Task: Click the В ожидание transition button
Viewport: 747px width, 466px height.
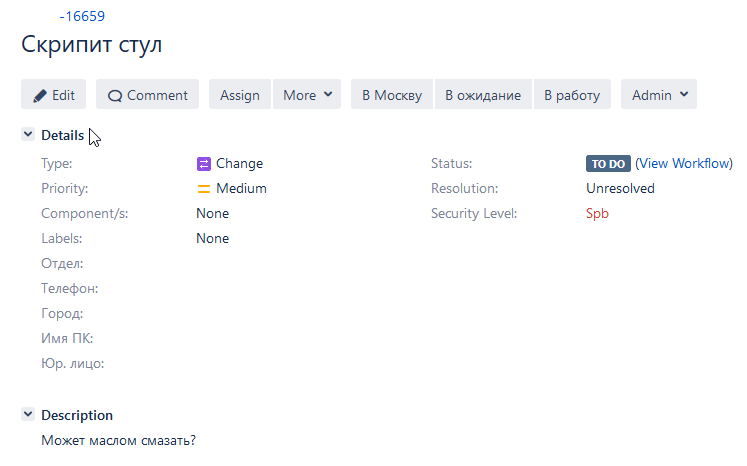Action: pos(483,94)
